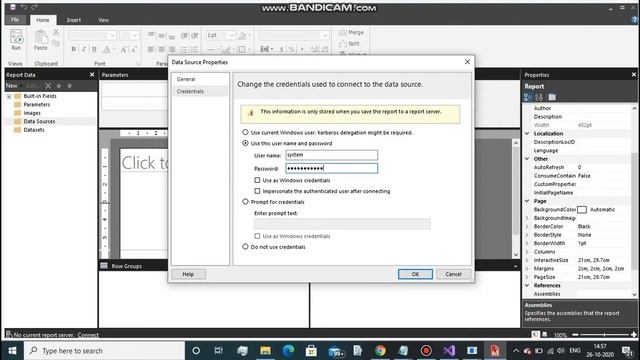Click the delete X icon in Report Data toolbar
This screenshot has height=360, width=640.
click(48, 86)
